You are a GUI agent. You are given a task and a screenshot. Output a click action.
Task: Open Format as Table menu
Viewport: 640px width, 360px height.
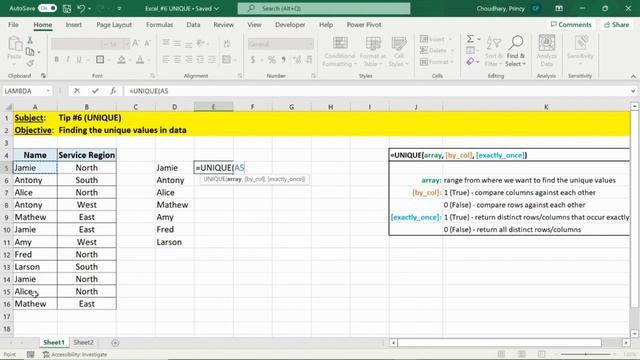372,51
